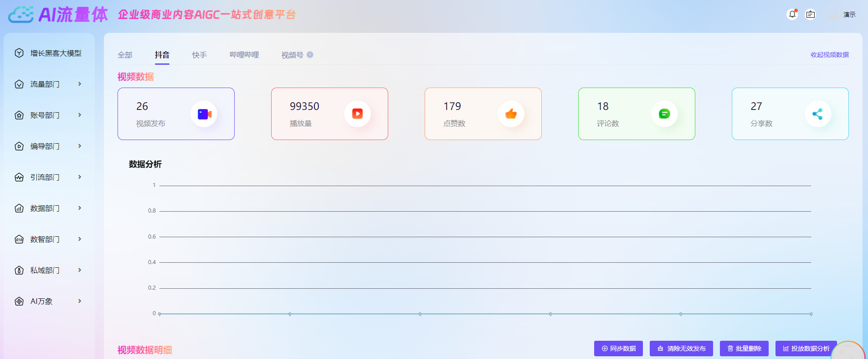Expand the 数据部门 menu chevron
This screenshot has width=868, height=359.
pyautogui.click(x=80, y=208)
